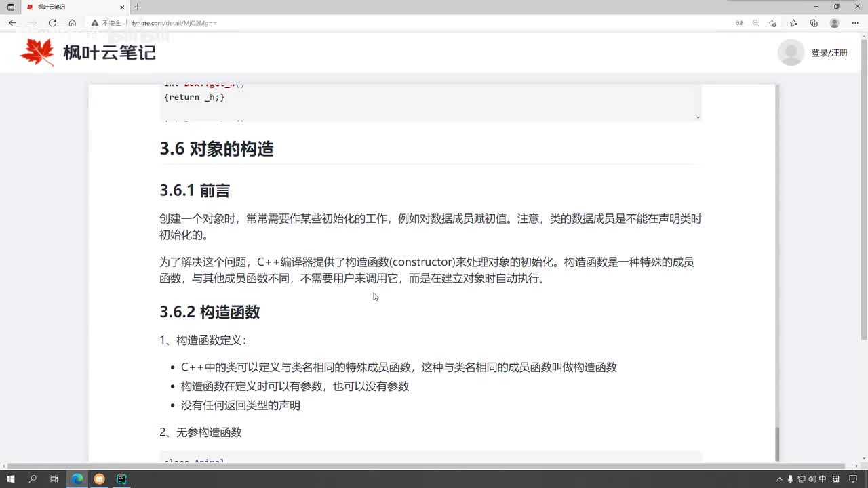The width and height of the screenshot is (868, 488).
Task: Open the taskbar search icon
Action: [x=33, y=479]
